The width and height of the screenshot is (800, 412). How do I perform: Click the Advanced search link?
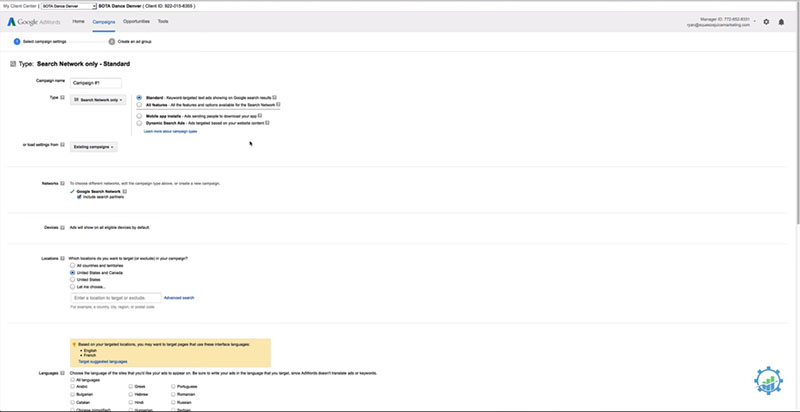click(179, 298)
